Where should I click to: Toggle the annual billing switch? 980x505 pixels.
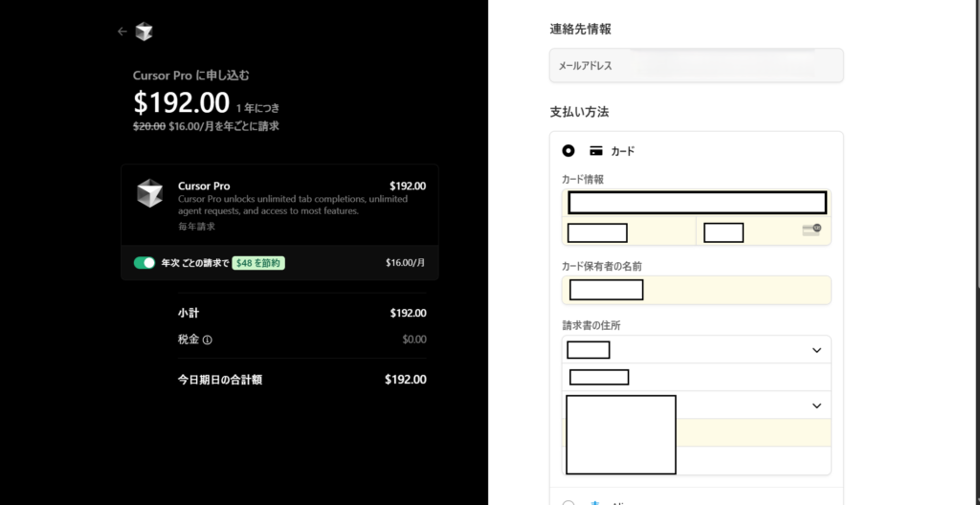(x=145, y=263)
